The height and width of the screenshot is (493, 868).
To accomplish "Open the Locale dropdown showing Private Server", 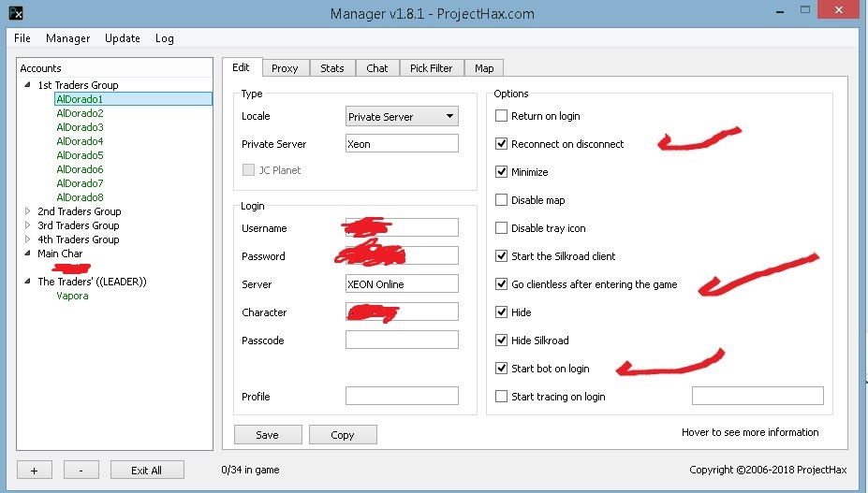I will point(402,117).
